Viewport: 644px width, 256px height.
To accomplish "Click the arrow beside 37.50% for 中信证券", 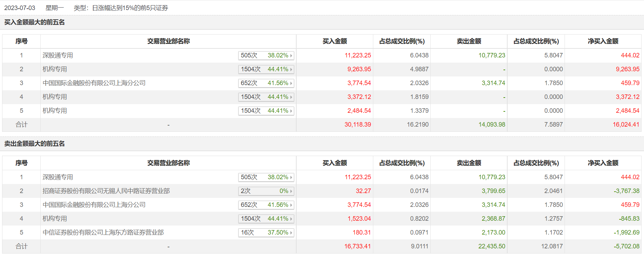I will pyautogui.click(x=291, y=233).
